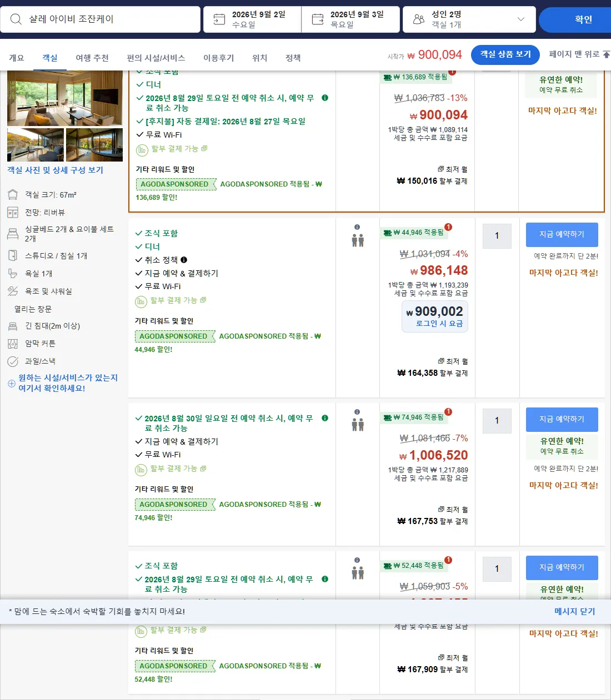Open 할부 결제 가능 link in first offer
This screenshot has width=611, height=700.
coord(179,149)
